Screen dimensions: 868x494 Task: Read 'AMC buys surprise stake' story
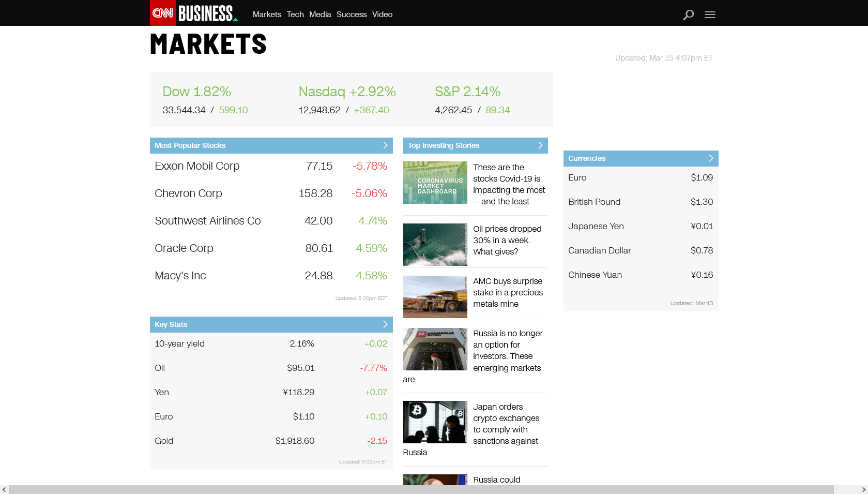coord(508,292)
